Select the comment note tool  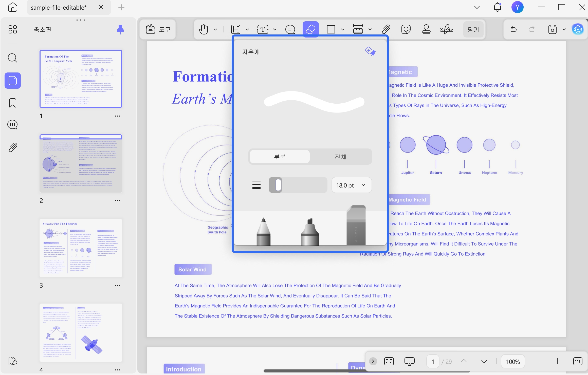[x=290, y=29]
